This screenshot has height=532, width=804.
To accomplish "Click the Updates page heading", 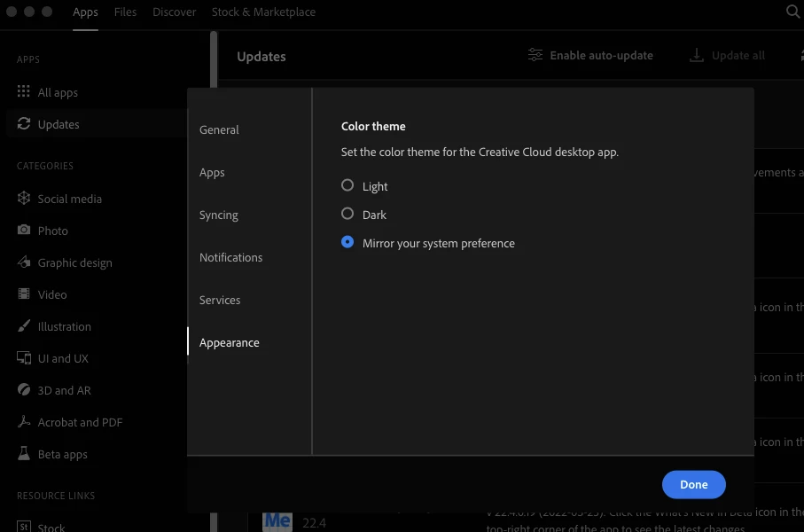I will [x=261, y=57].
